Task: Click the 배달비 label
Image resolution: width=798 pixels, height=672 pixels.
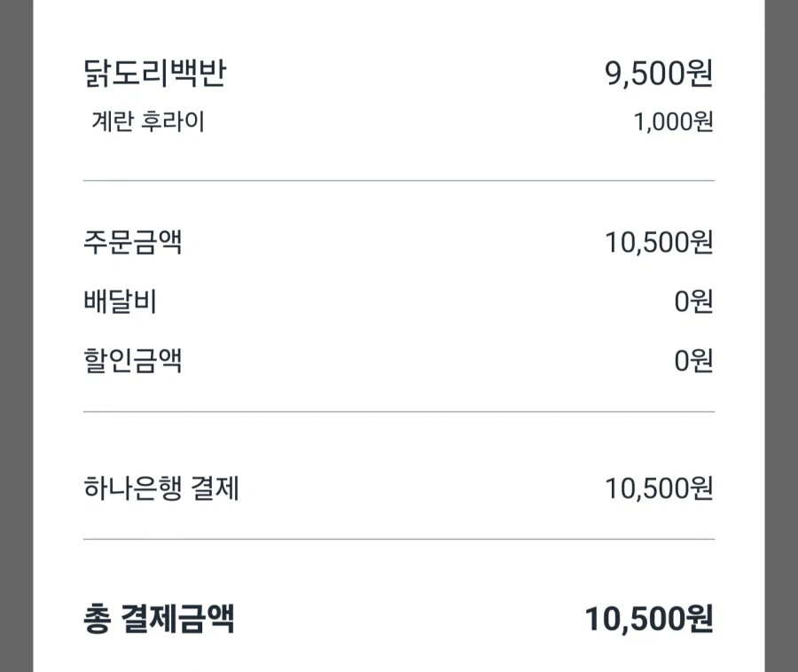Action: pyautogui.click(x=120, y=301)
